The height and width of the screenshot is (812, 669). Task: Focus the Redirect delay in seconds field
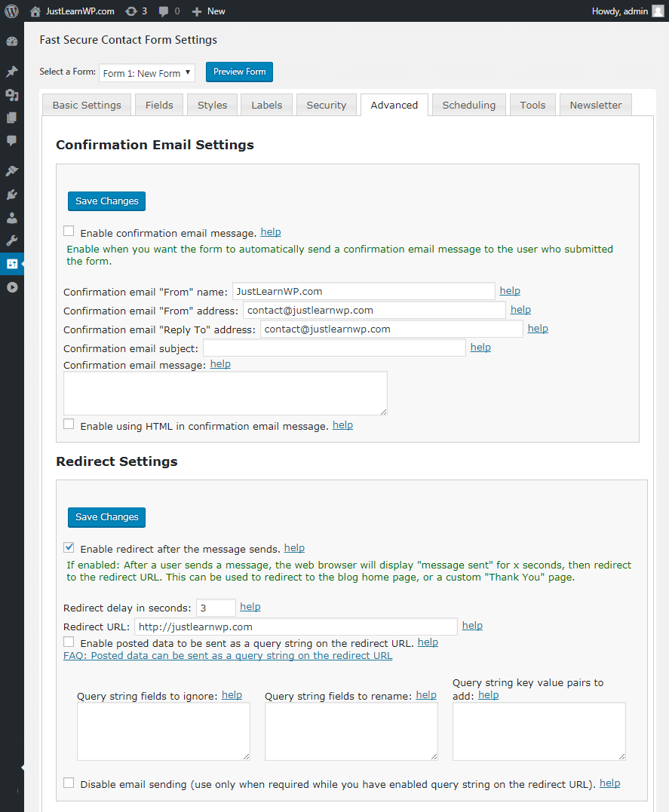click(216, 608)
